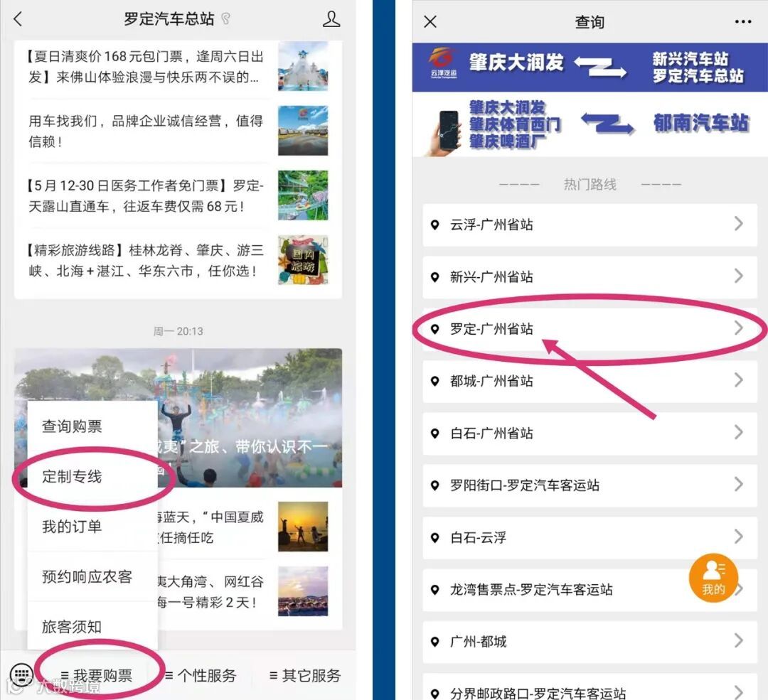Open bus fleet thumbnail of 用车找我们 article
The image size is (768, 700).
[x=303, y=131]
